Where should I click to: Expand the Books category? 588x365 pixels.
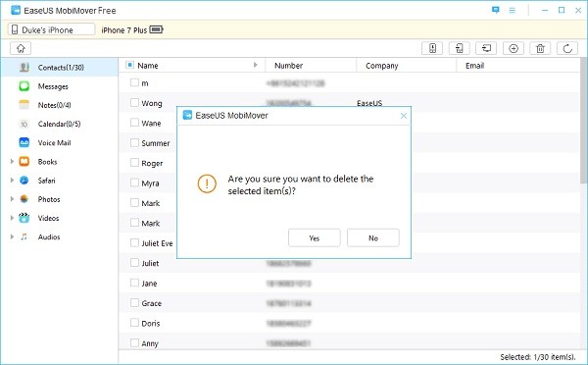(x=12, y=162)
